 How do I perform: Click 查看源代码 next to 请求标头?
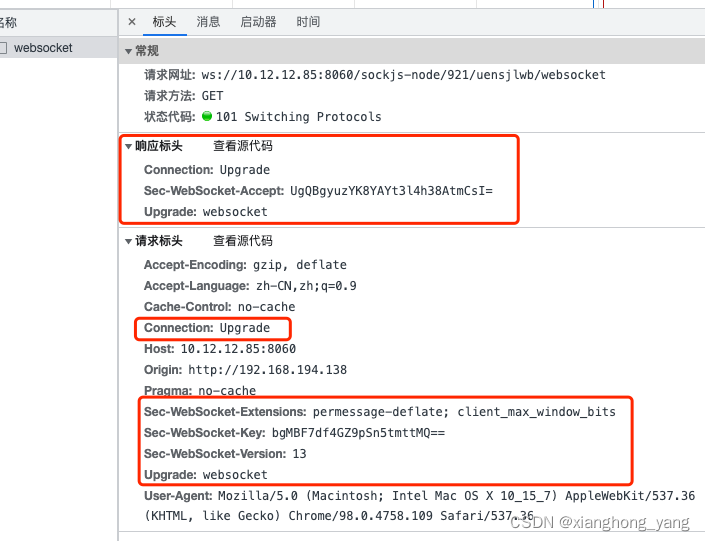coord(242,241)
